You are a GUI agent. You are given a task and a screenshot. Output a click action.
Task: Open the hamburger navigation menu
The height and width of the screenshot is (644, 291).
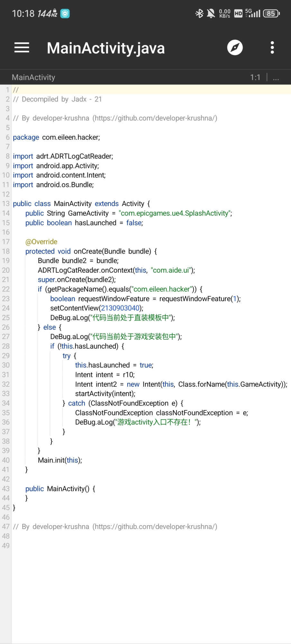click(22, 48)
